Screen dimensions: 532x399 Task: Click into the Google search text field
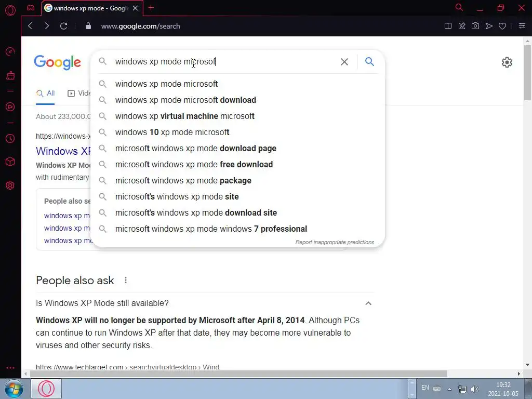(x=224, y=62)
